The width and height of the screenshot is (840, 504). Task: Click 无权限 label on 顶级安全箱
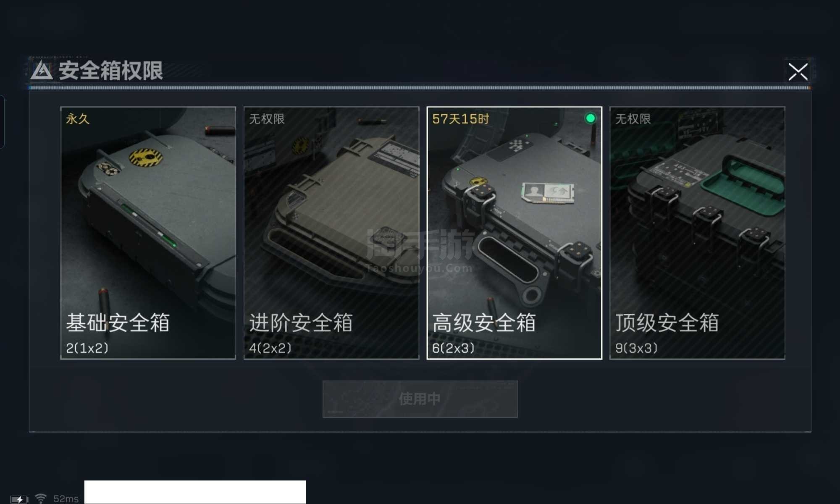[x=633, y=119]
